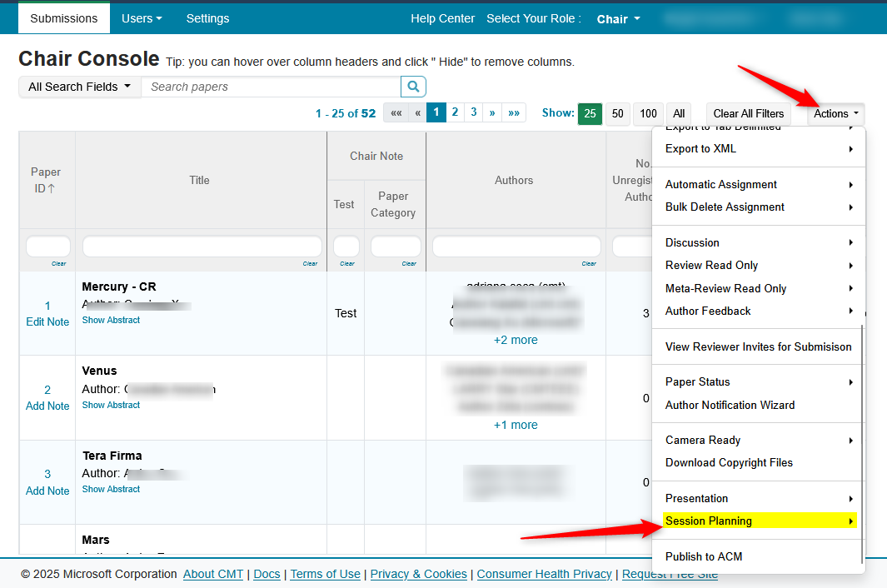Show all papers per page
This screenshot has height=588, width=887.
tap(679, 114)
